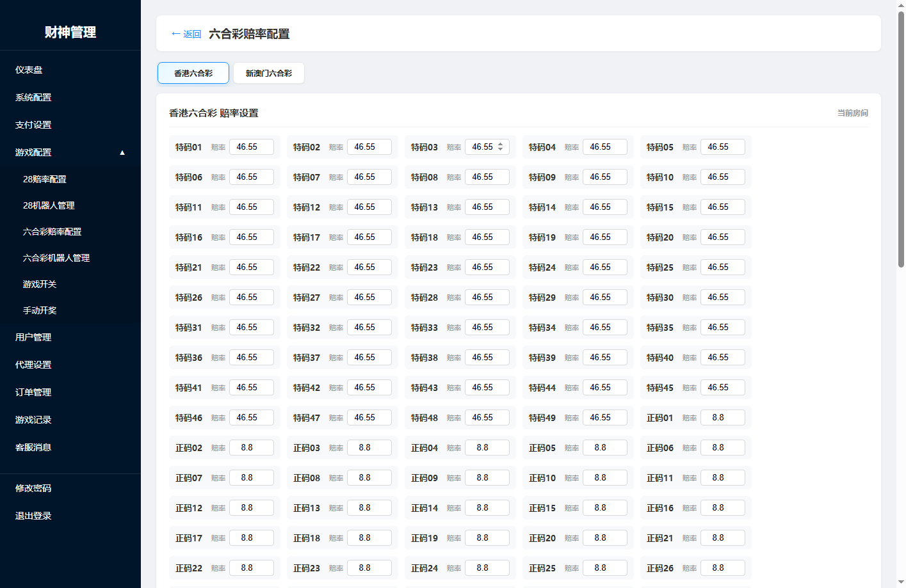Click the 特码10 odds input field
Viewport: 906px width, 588px height.
pyautogui.click(x=723, y=177)
